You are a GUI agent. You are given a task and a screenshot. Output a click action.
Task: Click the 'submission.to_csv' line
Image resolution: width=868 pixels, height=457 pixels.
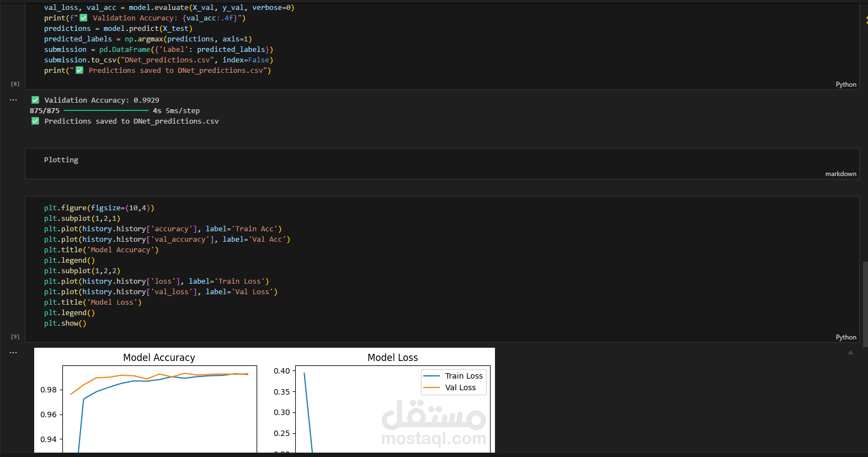[x=158, y=60]
